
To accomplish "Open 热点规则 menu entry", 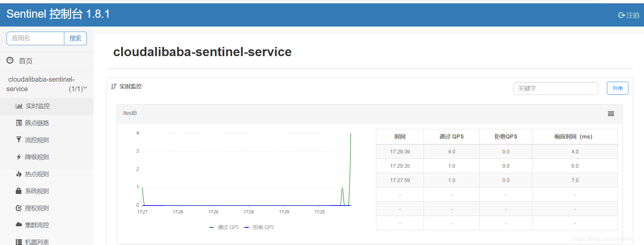I will pyautogui.click(x=37, y=174).
